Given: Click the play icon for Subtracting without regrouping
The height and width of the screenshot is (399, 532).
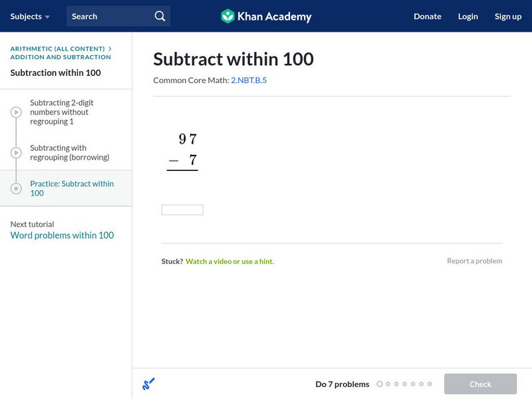Looking at the screenshot, I should point(16,112).
